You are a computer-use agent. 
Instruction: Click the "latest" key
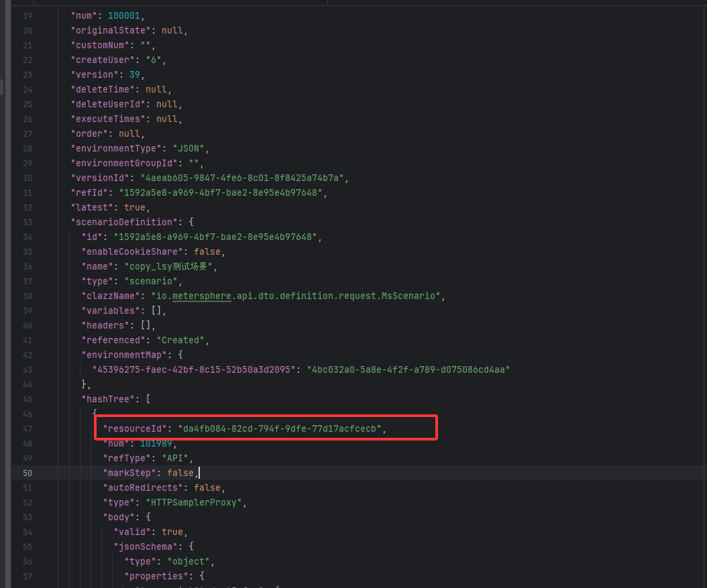click(92, 208)
